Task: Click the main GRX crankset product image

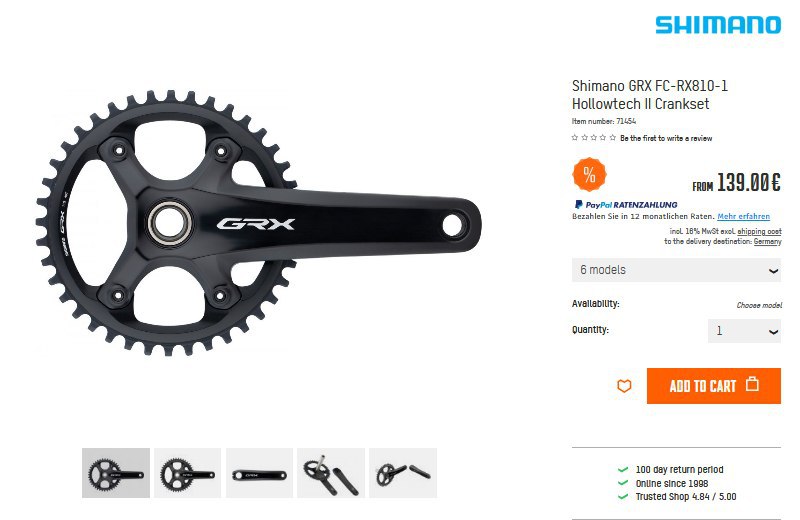Action: (x=258, y=223)
